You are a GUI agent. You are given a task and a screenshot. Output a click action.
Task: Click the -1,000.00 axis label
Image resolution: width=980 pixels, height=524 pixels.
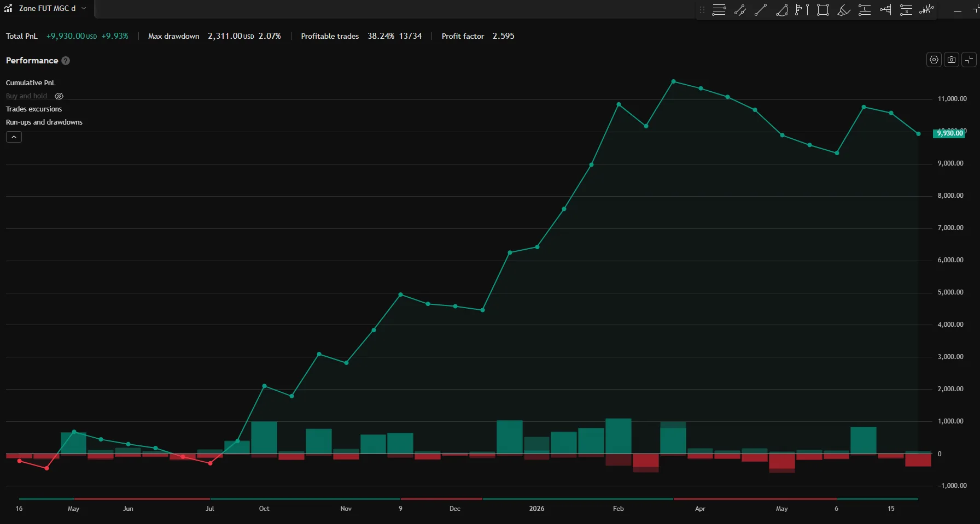(952, 486)
